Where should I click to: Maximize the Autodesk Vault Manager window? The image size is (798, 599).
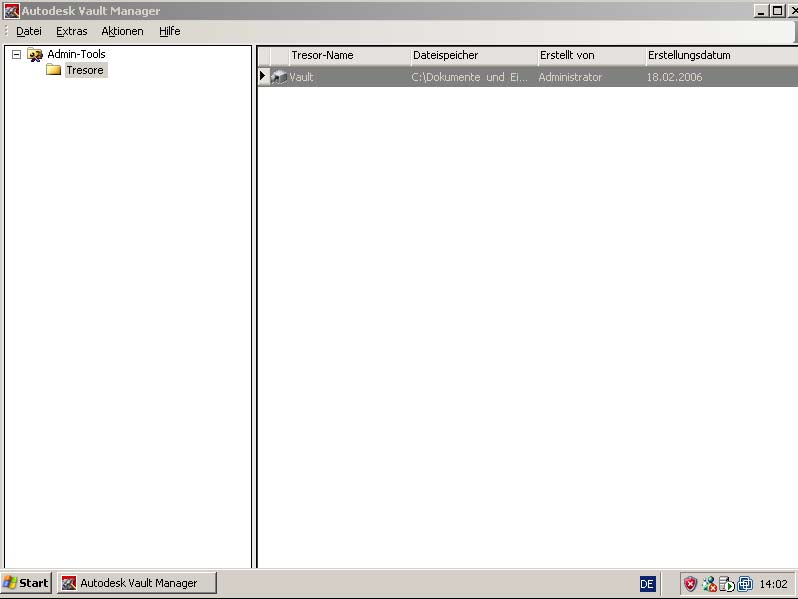click(777, 11)
